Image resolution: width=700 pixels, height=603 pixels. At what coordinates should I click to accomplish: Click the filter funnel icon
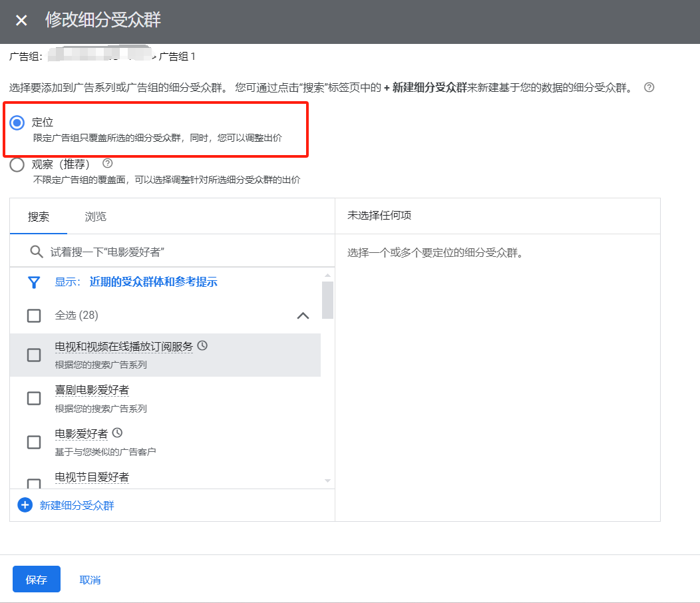[34, 282]
